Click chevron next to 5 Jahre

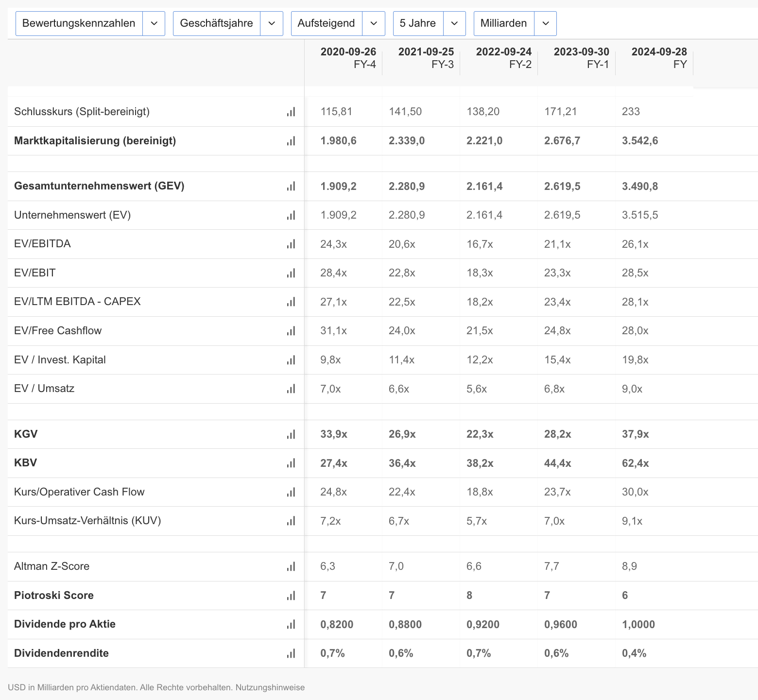tap(455, 23)
